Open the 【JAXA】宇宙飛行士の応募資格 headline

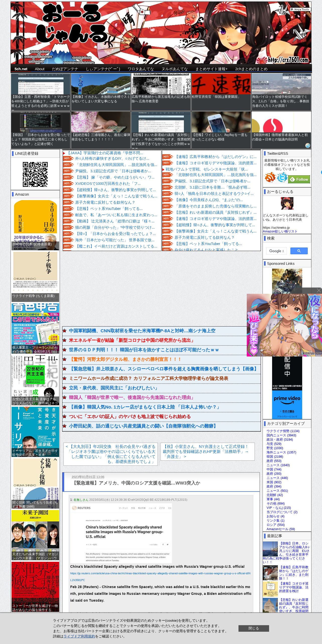[x=105, y=153]
